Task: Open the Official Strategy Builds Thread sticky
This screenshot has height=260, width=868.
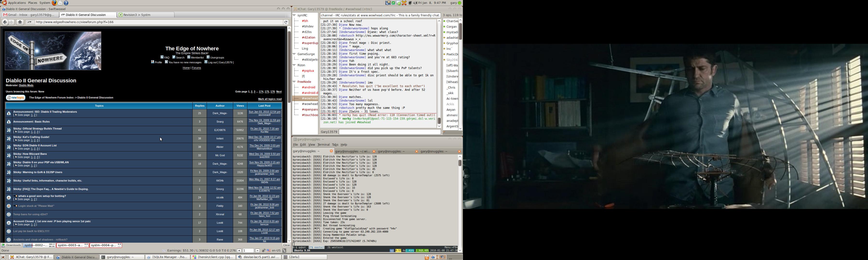Action: (x=37, y=129)
